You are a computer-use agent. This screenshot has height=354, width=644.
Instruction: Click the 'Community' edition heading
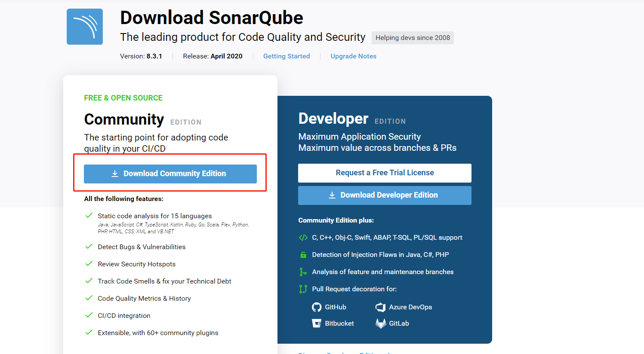(x=124, y=119)
